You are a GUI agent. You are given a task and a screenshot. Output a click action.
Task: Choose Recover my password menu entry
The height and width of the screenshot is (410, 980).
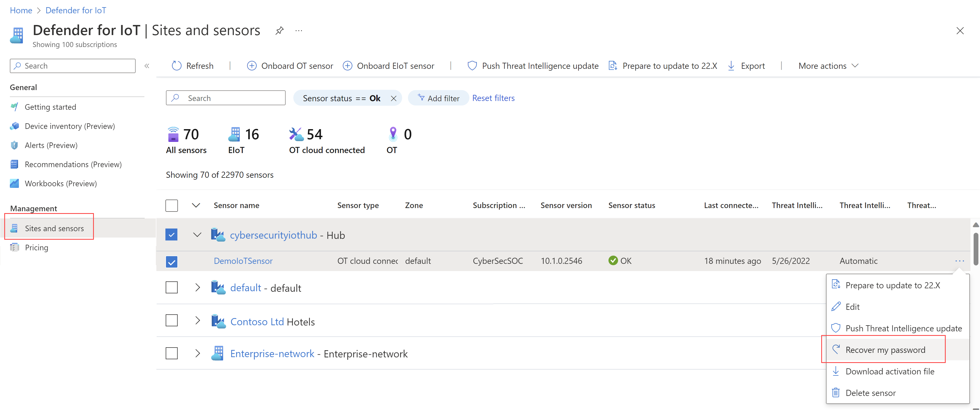point(885,350)
